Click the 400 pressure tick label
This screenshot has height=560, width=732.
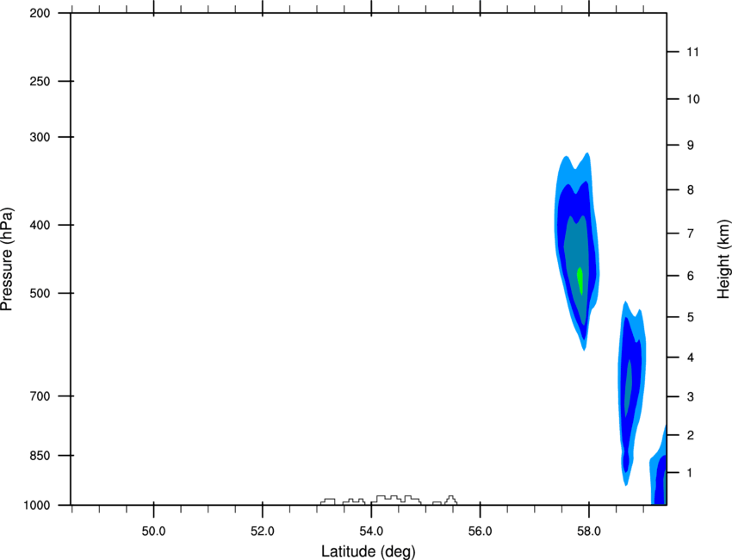pyautogui.click(x=40, y=225)
